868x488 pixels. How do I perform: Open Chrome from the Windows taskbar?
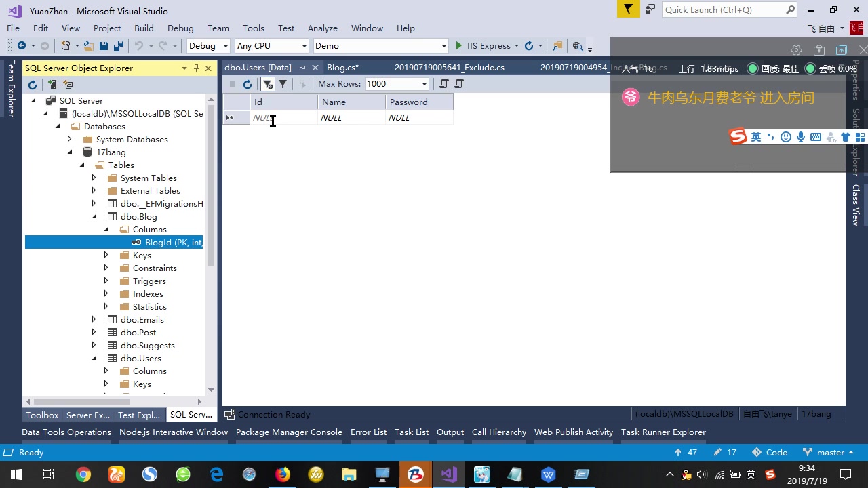(x=83, y=474)
